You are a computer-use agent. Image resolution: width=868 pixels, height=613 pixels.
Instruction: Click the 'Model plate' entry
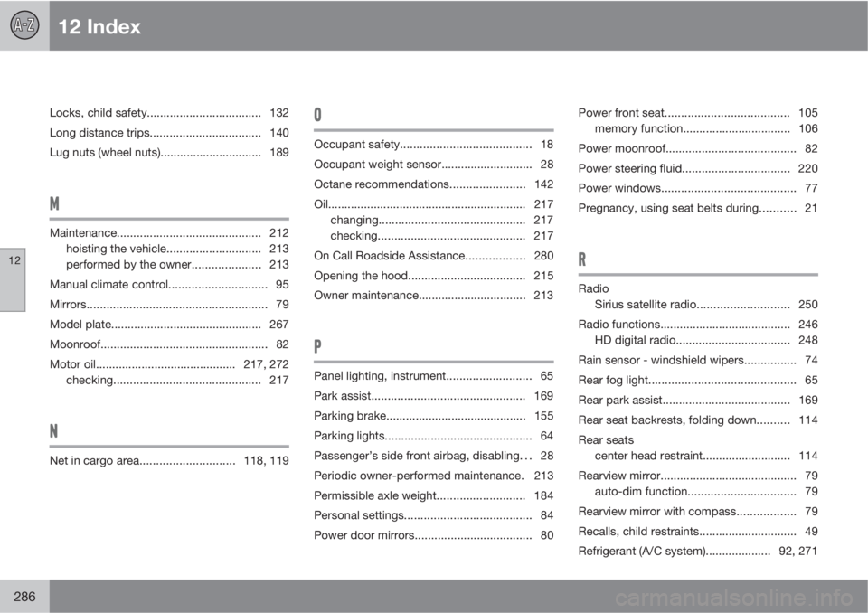click(x=169, y=325)
